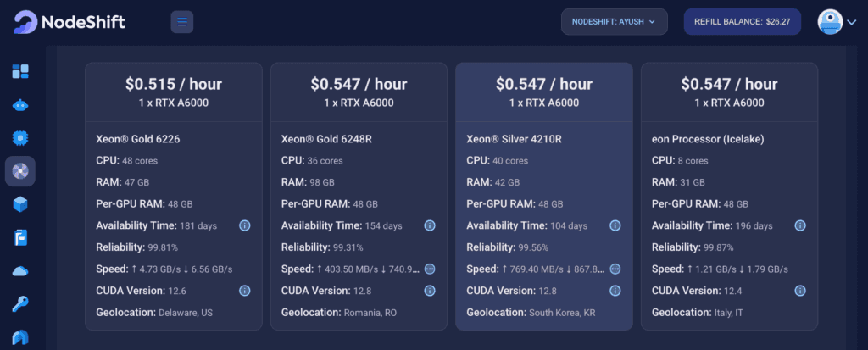Select the $0.515 / hour Xeon Gold 6226 card
This screenshot has width=868, height=350.
(173, 197)
